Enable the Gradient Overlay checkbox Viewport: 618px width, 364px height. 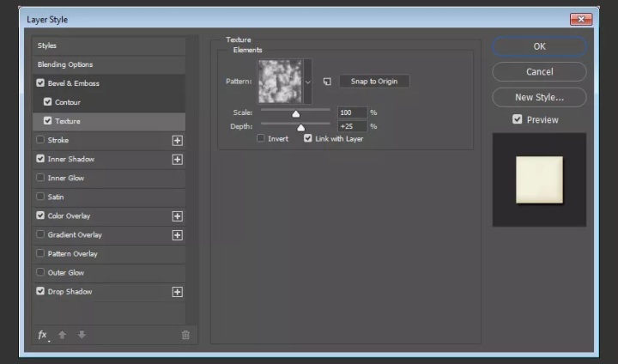click(x=40, y=234)
